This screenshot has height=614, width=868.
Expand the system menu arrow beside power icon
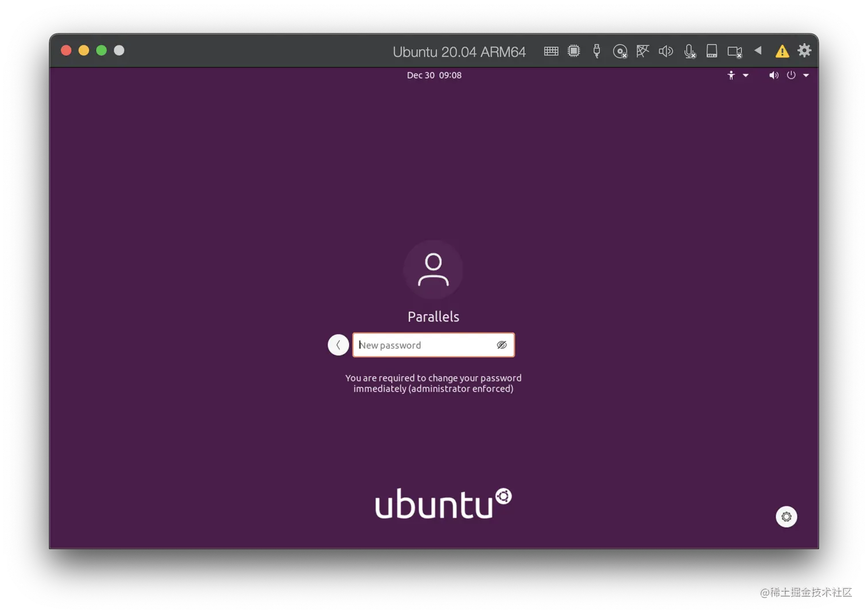tap(806, 75)
